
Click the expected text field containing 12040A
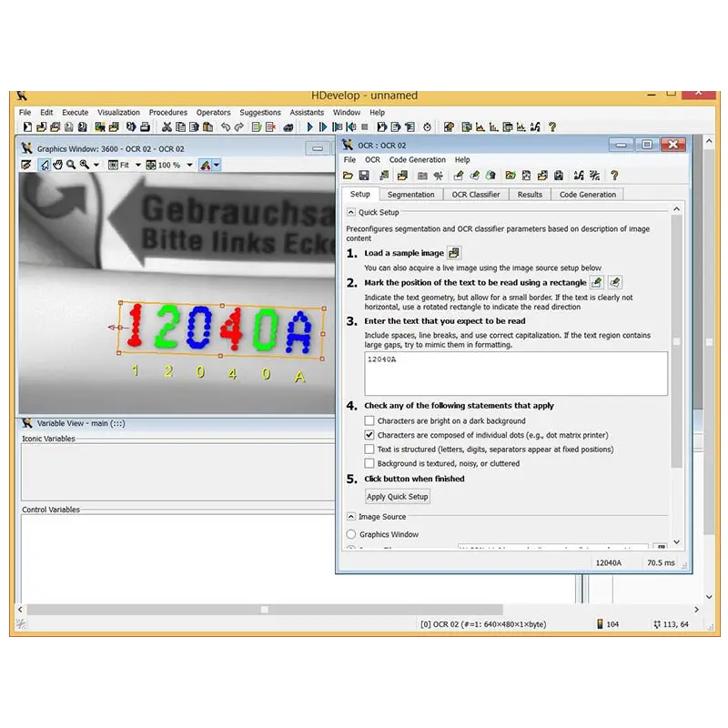[516, 373]
